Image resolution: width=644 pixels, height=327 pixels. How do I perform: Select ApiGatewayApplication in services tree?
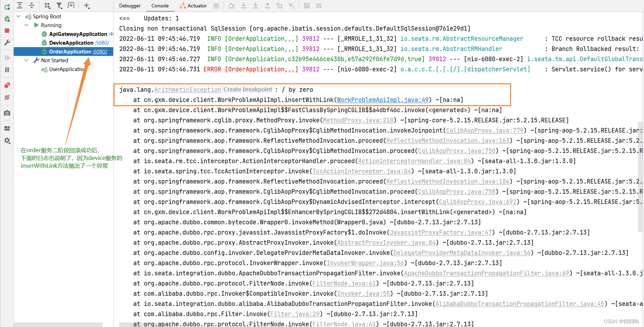pos(78,34)
